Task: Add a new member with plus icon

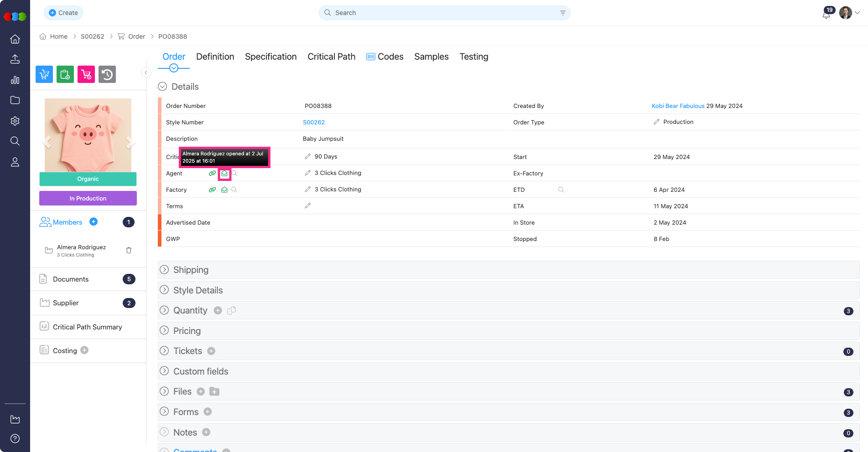Action: click(94, 222)
